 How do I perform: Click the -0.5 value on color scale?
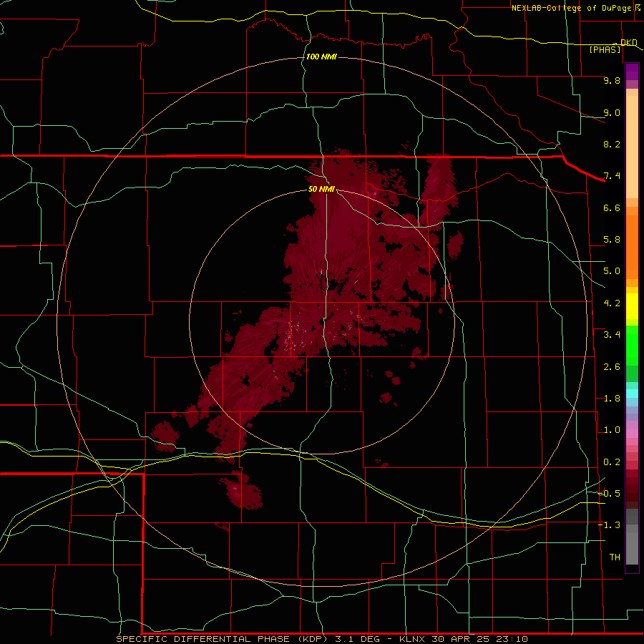[609, 494]
